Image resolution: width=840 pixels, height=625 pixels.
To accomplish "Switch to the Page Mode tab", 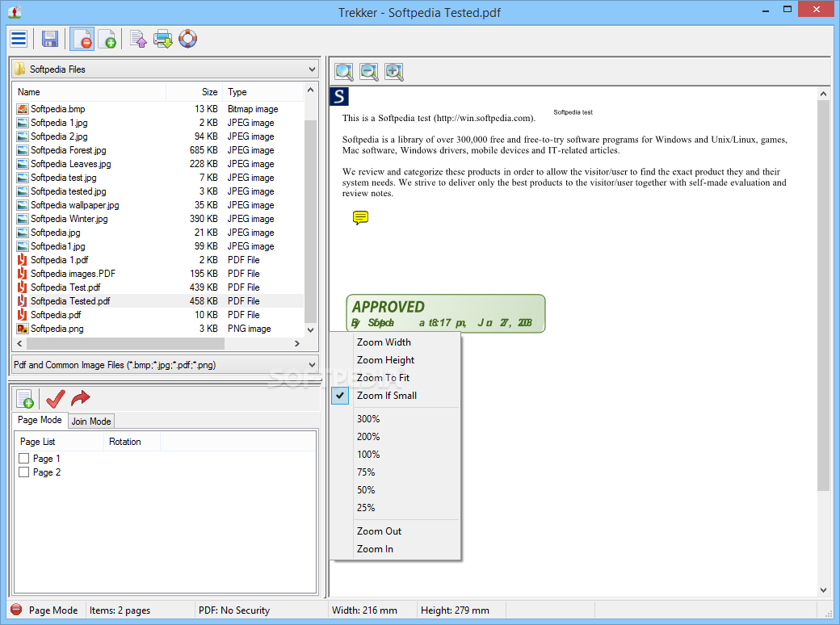I will tap(40, 420).
